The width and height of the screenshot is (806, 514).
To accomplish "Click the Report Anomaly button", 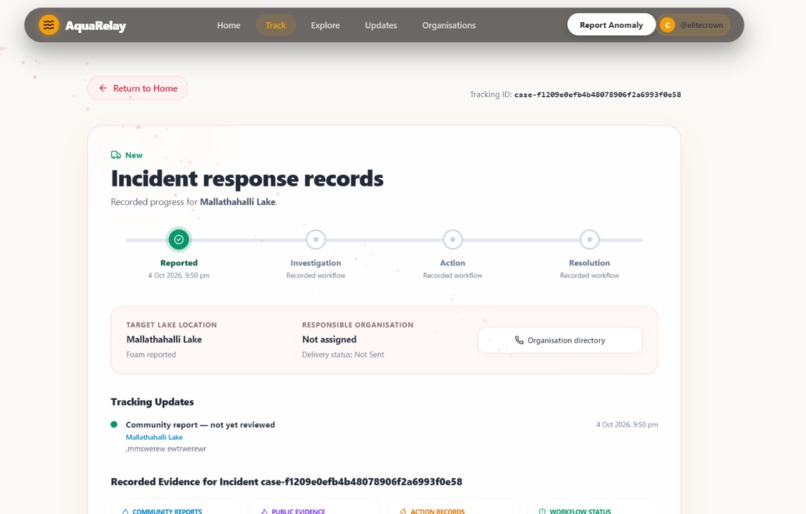I will point(611,25).
